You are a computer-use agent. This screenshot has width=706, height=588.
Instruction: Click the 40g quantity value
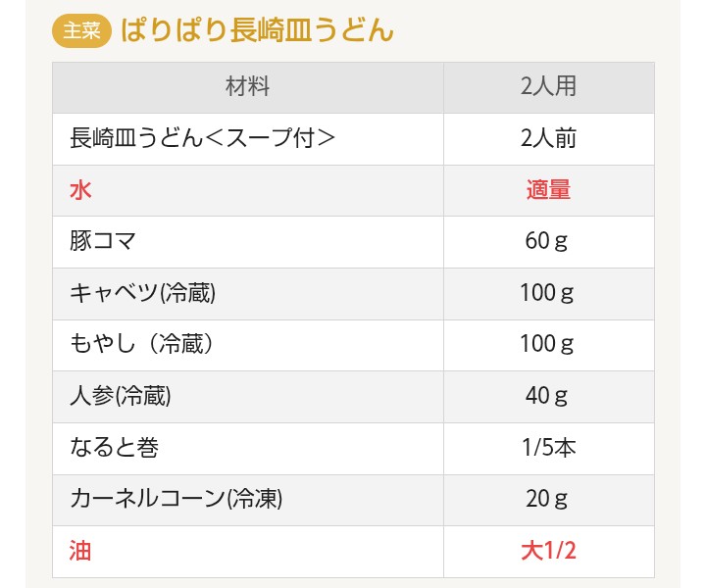547,396
